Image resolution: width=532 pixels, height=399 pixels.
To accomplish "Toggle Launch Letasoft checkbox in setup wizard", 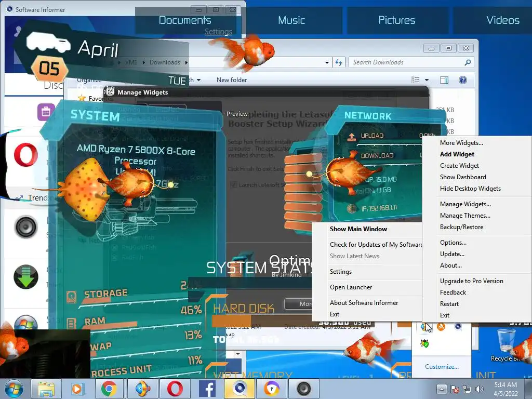I will [233, 185].
